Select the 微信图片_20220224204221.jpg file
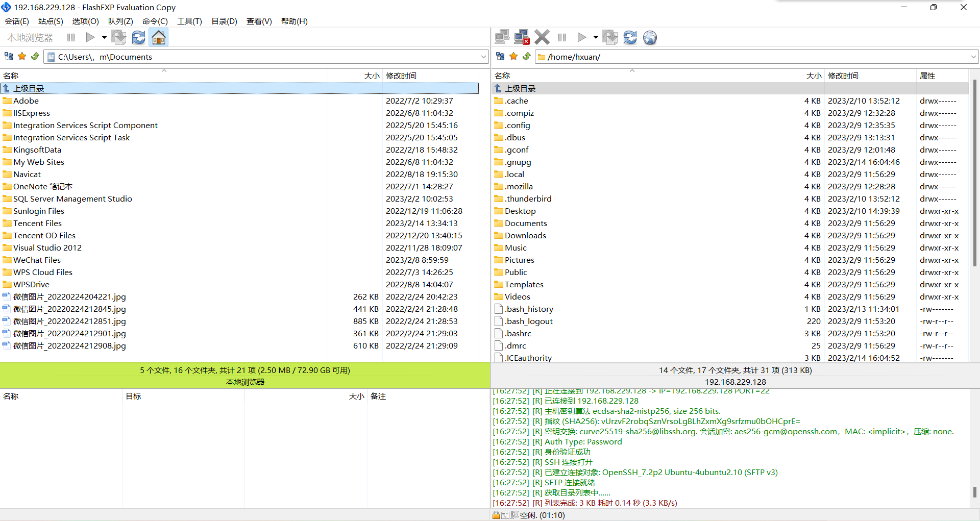The image size is (980, 521). (69, 296)
